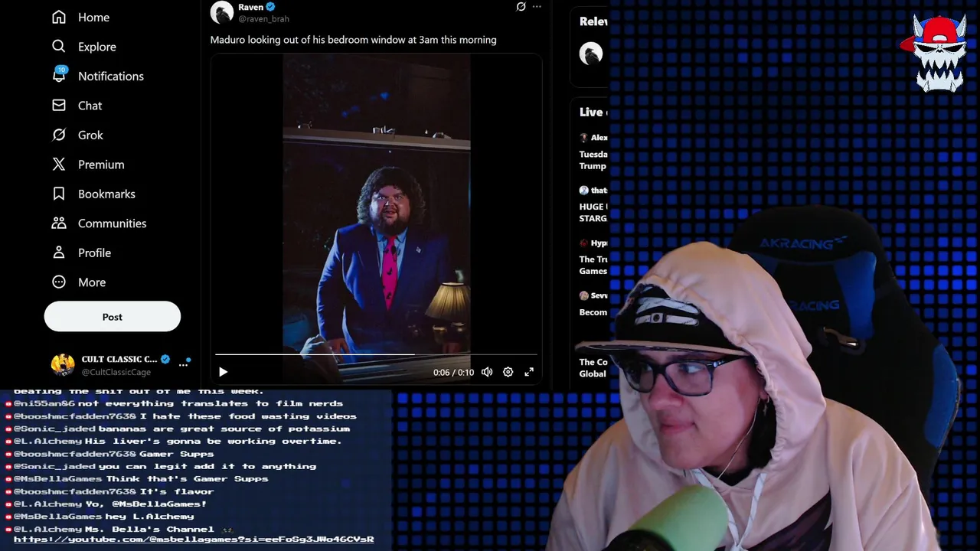Click the Notifications bell icon
980x551 pixels.
(x=59, y=75)
